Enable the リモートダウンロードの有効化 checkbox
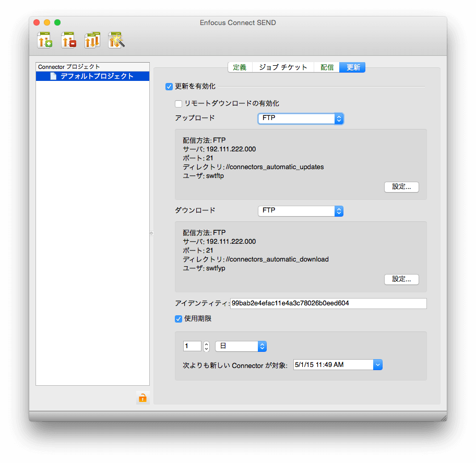476x463 pixels. click(x=178, y=104)
